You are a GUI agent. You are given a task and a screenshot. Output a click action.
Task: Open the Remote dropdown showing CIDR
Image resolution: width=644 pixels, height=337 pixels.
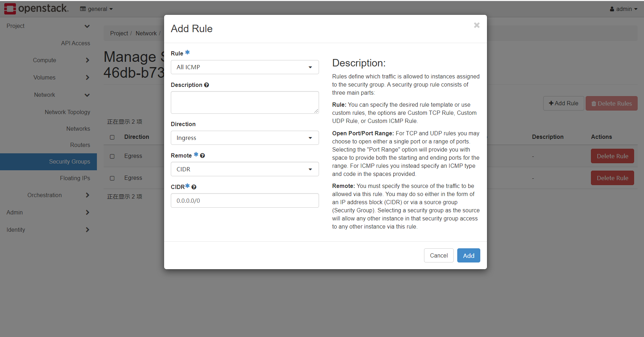coord(244,169)
